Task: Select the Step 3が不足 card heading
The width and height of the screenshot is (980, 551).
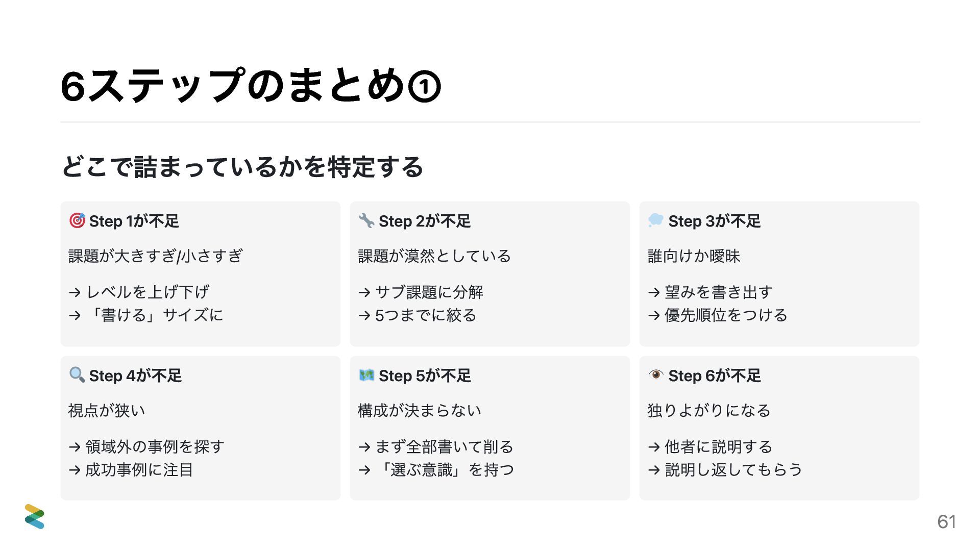Action: [714, 221]
